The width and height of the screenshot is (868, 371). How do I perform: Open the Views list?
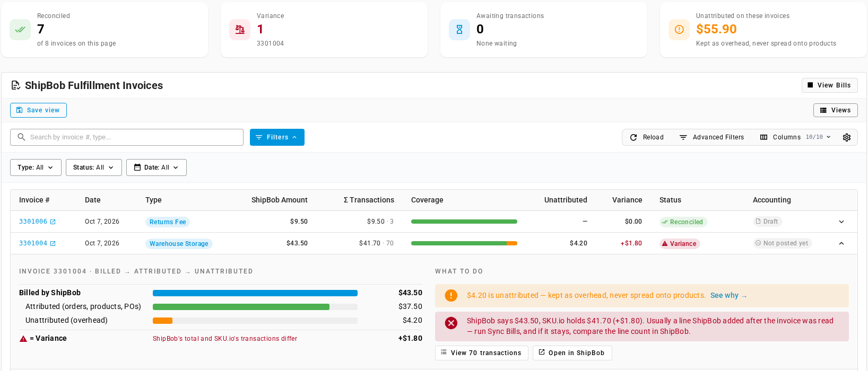click(x=835, y=110)
